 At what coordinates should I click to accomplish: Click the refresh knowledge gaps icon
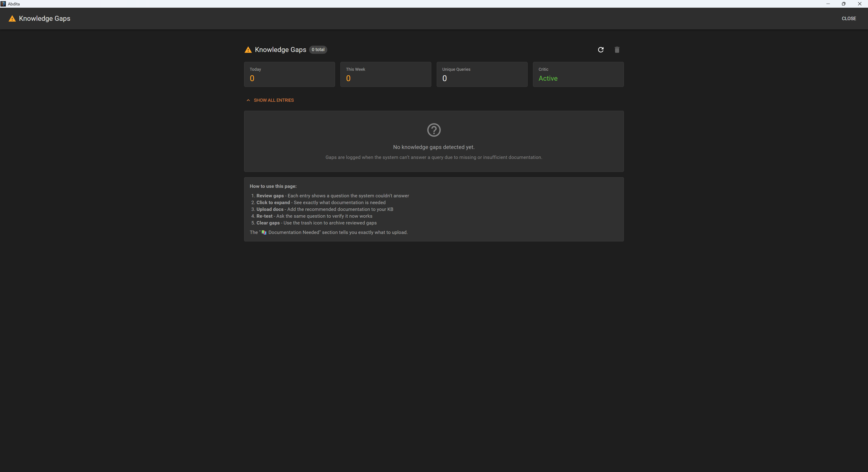600,50
